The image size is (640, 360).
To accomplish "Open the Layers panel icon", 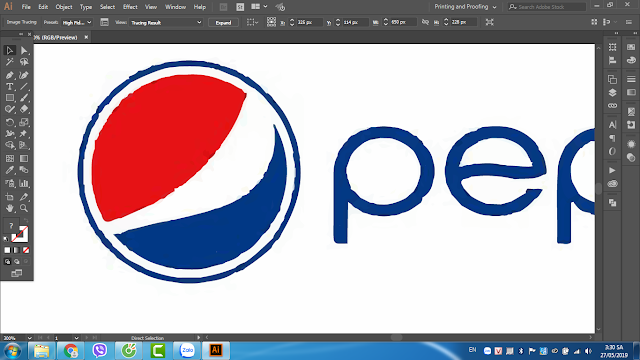I will click(x=612, y=93).
